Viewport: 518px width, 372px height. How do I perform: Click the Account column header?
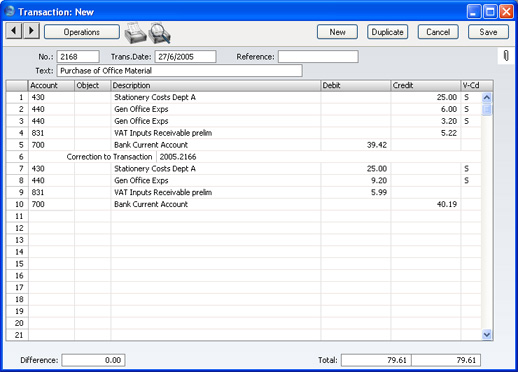pos(51,86)
